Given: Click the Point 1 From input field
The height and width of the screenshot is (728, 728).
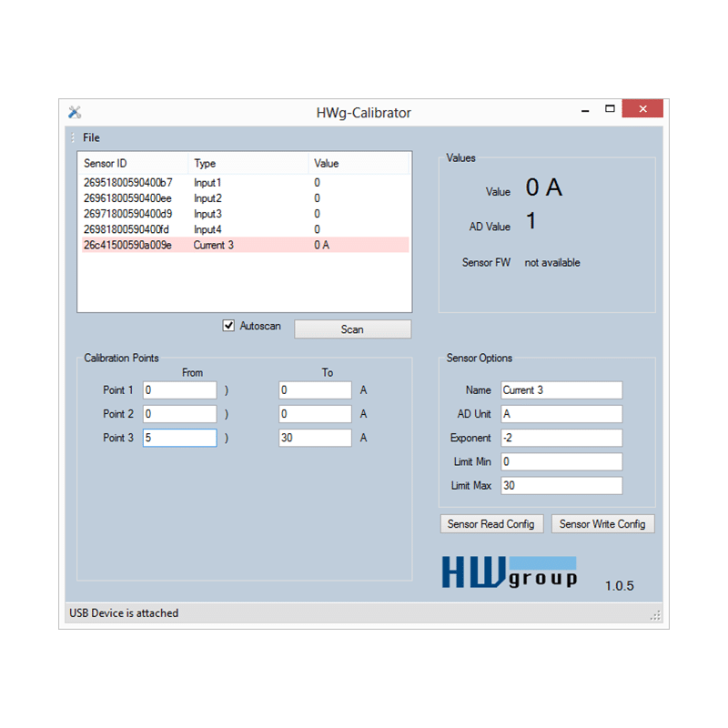Looking at the screenshot, I should coord(179,390).
